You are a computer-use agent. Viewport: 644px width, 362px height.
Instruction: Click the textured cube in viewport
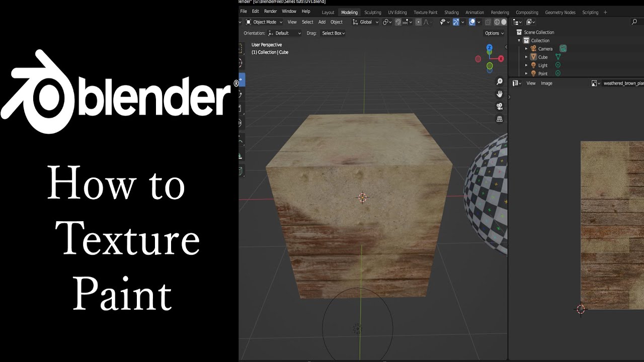[360, 206]
